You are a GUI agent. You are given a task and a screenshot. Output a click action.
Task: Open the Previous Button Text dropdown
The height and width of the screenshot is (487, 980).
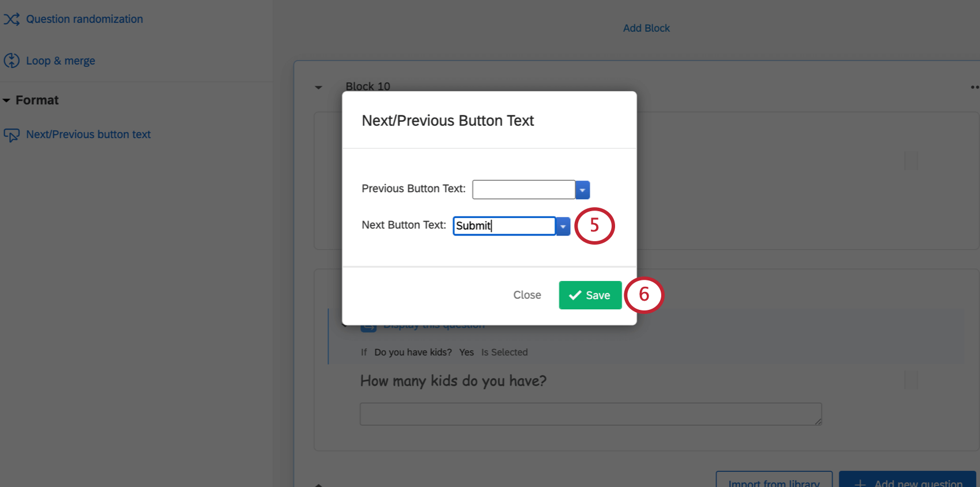tap(582, 189)
